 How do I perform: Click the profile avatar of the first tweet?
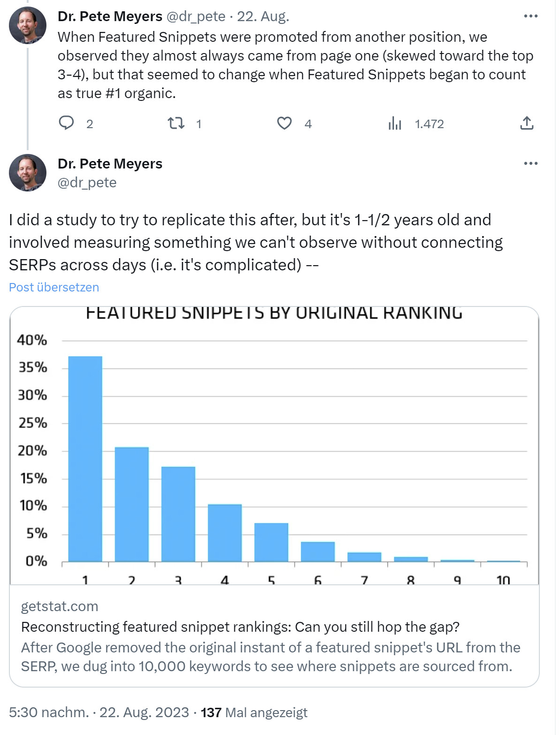[x=28, y=25]
